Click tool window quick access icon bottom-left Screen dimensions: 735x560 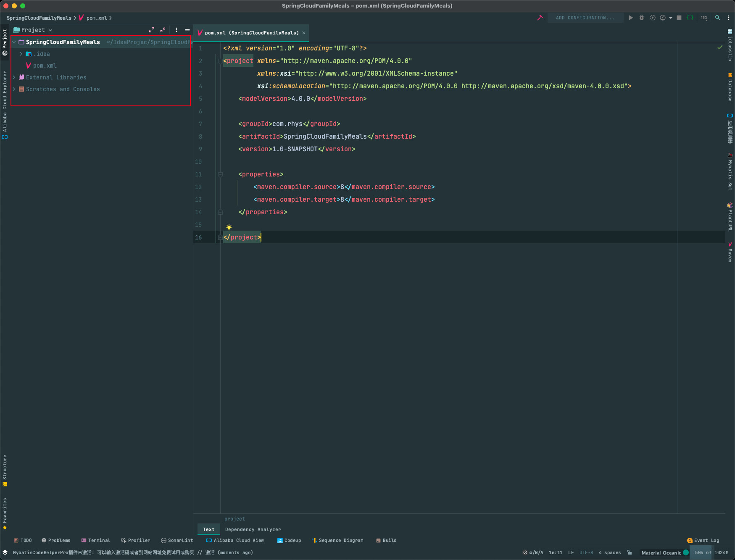[5, 552]
